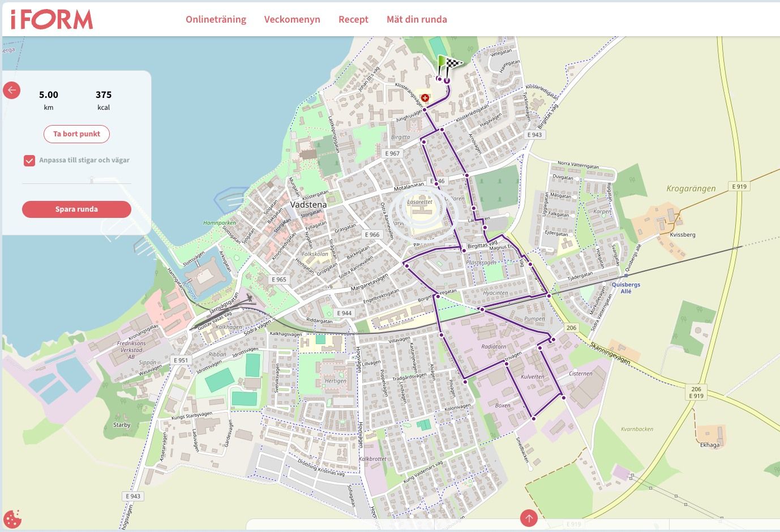Open the Recept page

(x=353, y=19)
